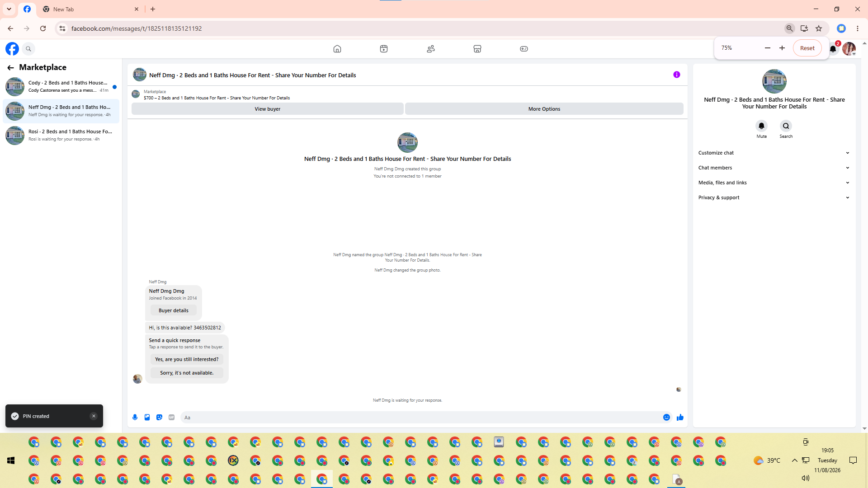Open the Windows notification center icon
This screenshot has width=868, height=488.
click(853, 460)
